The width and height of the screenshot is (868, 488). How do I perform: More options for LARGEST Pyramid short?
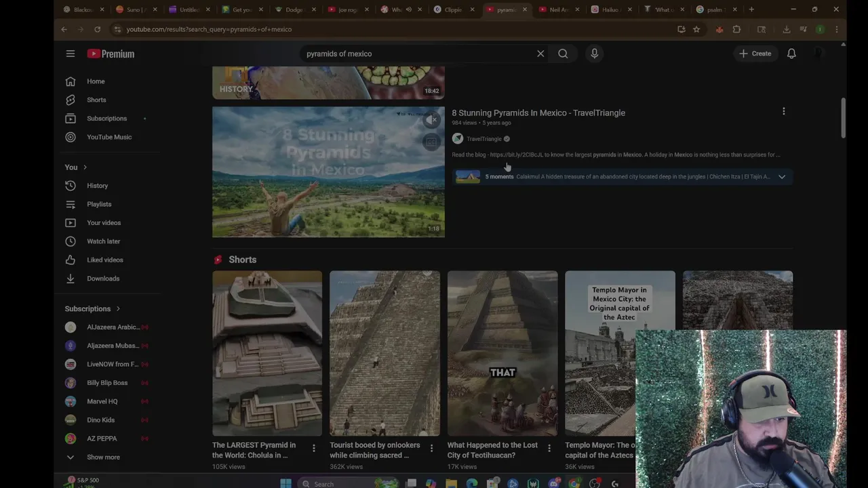pyautogui.click(x=313, y=448)
